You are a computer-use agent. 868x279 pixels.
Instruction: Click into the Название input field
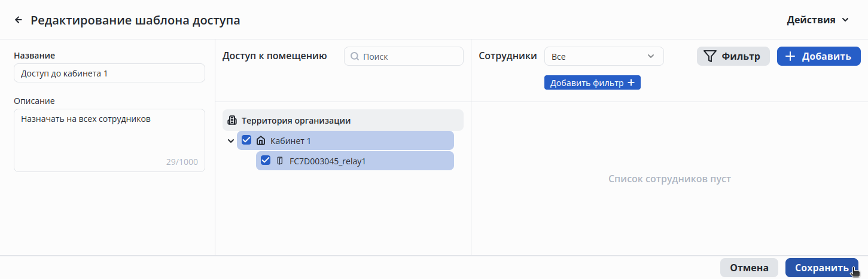coord(109,73)
